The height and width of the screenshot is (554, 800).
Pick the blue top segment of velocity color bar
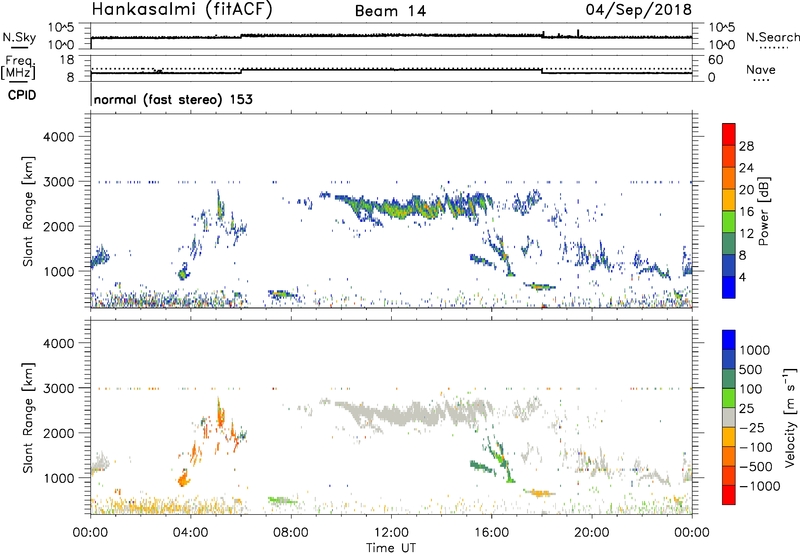tap(729, 340)
